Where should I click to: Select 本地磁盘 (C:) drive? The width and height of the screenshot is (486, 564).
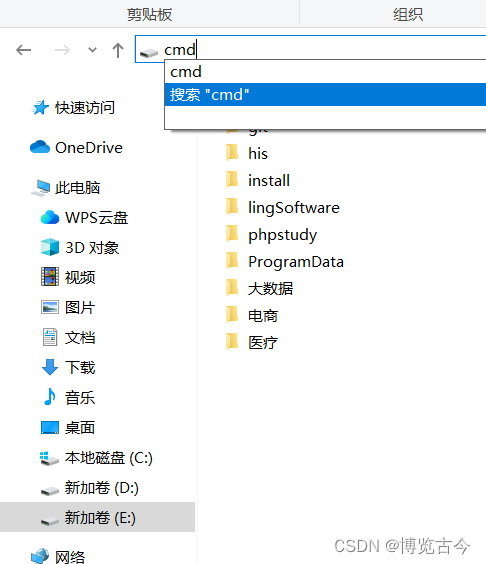click(109, 458)
